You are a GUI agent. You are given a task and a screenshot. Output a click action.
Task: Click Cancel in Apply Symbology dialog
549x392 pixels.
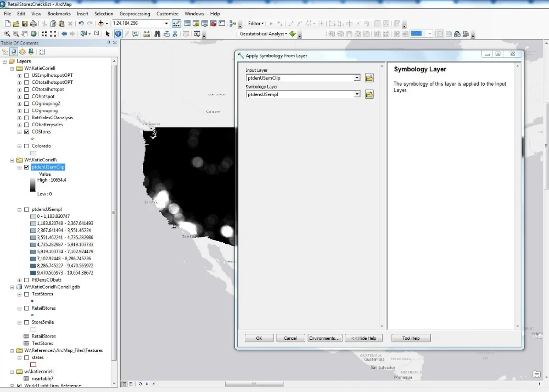click(290, 338)
